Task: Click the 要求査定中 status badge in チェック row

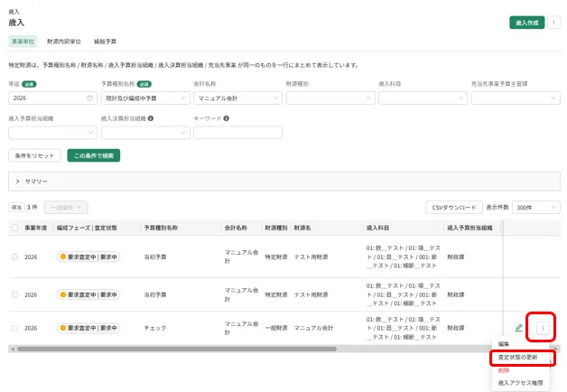Action: [88, 328]
